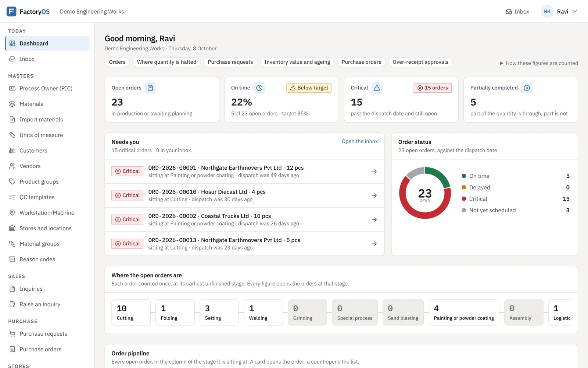Click the Process Owner (PIC) icon
Viewport: 588px width, 368px height.
[x=12, y=88]
